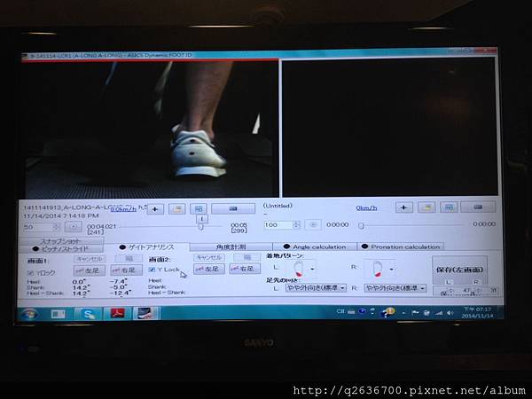
Task: Click the taskbar clock showing 07:17
Action: coord(477,312)
